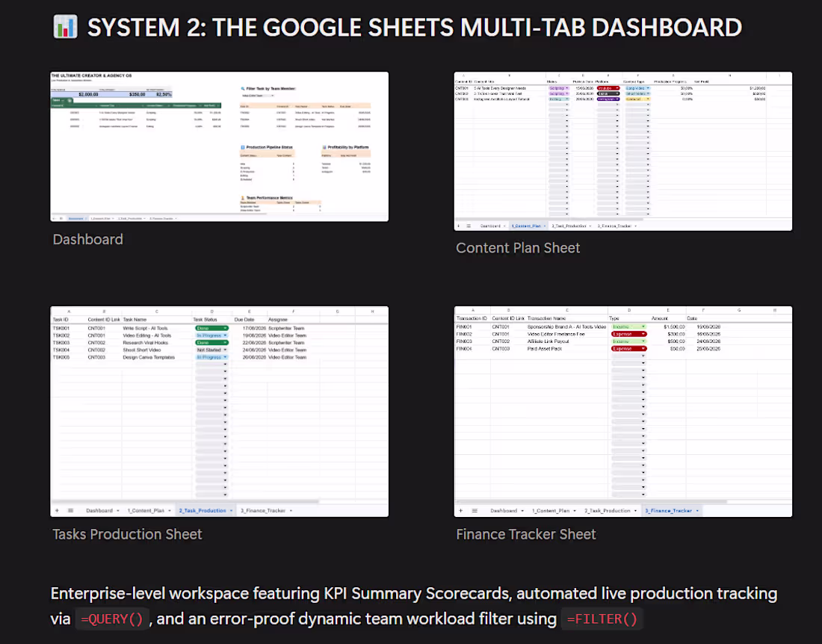Click the 'Content Plan Sheet' caption
The width and height of the screenshot is (822, 644).
click(x=518, y=248)
